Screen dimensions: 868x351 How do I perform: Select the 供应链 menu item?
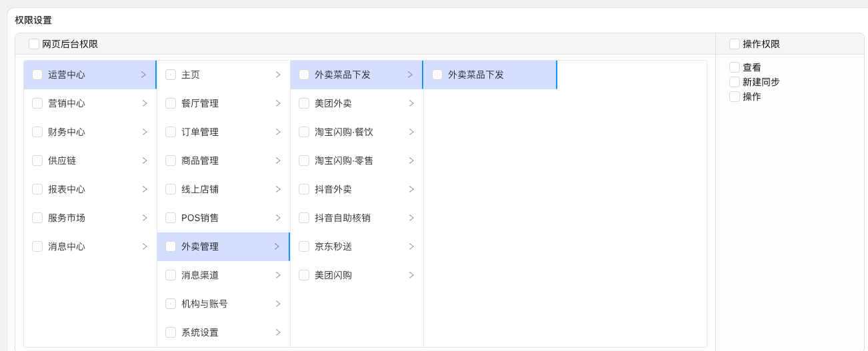(62, 161)
